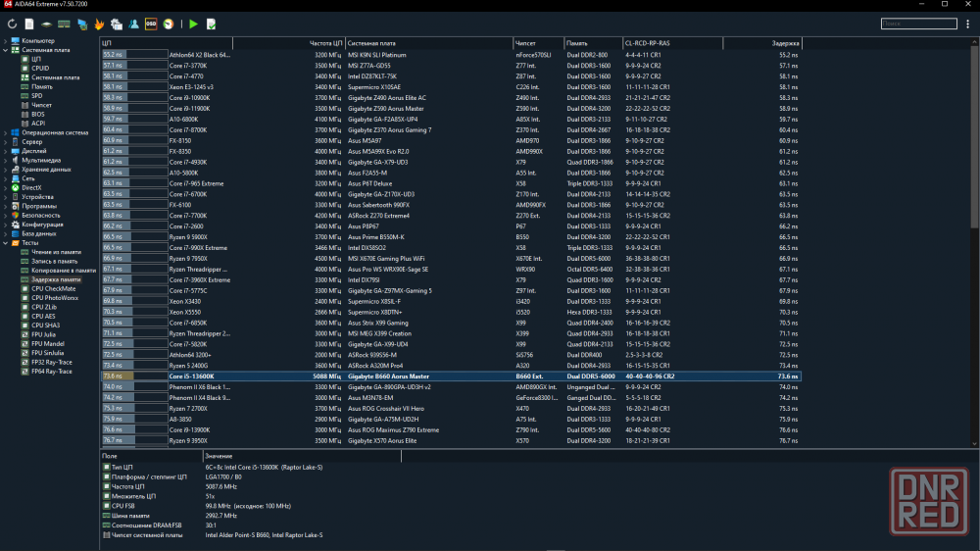Viewport: 980px width, 551px height.
Task: Click the База данных database icon
Action: click(16, 233)
